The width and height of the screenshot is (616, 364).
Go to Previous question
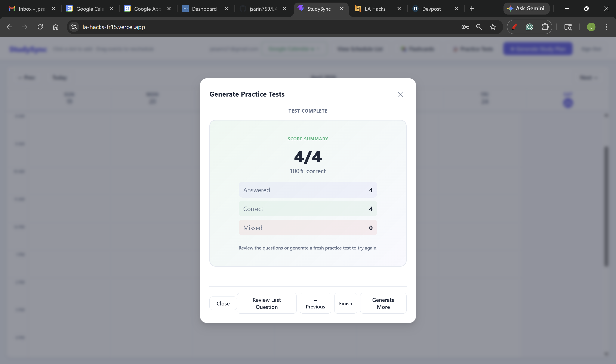pyautogui.click(x=315, y=303)
